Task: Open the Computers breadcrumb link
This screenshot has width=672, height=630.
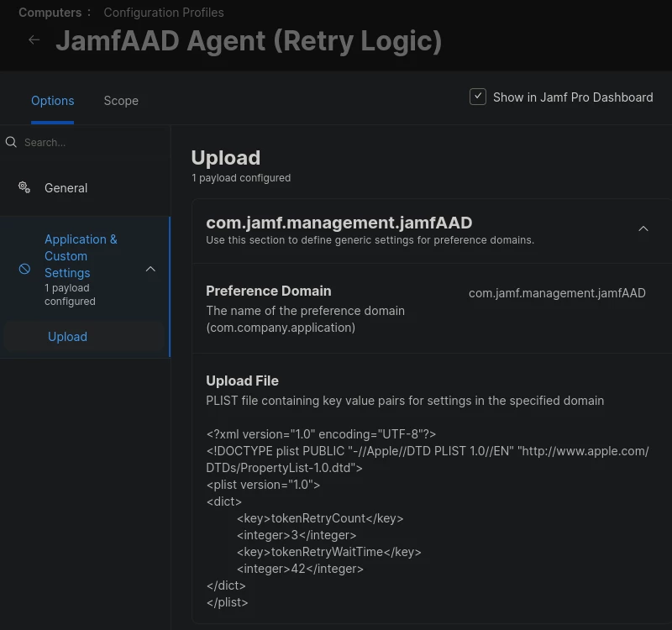Action: point(50,13)
